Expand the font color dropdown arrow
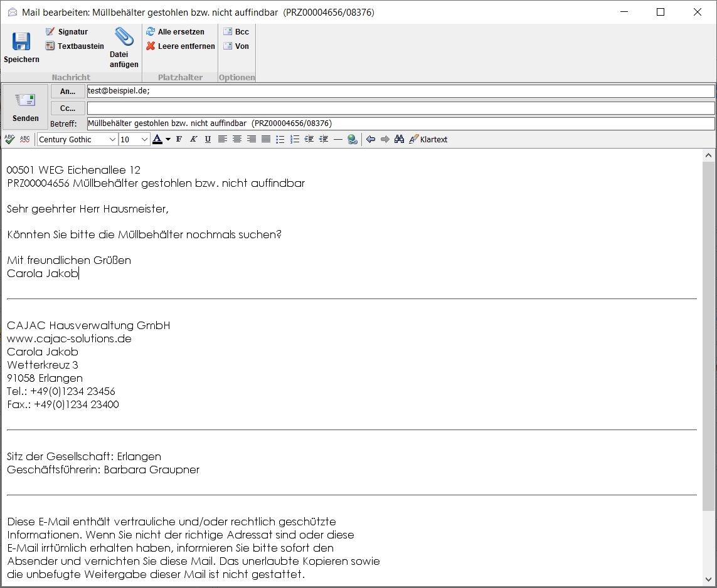 click(x=168, y=139)
